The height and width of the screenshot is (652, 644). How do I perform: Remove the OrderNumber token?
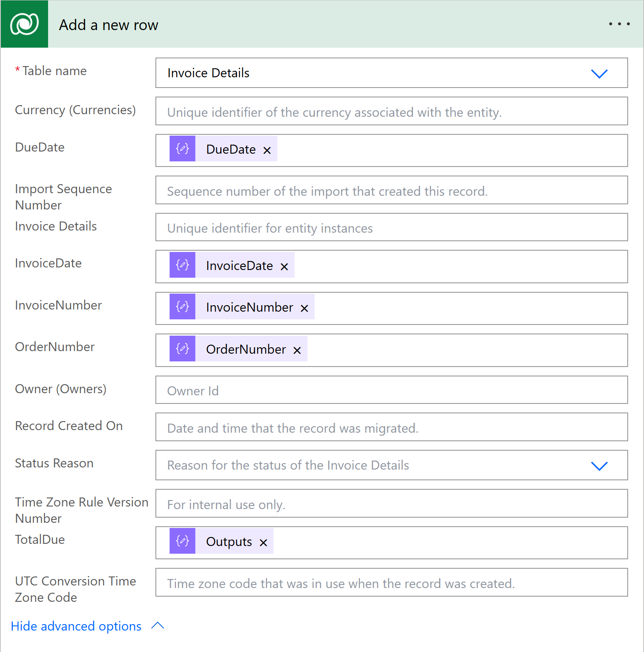297,350
